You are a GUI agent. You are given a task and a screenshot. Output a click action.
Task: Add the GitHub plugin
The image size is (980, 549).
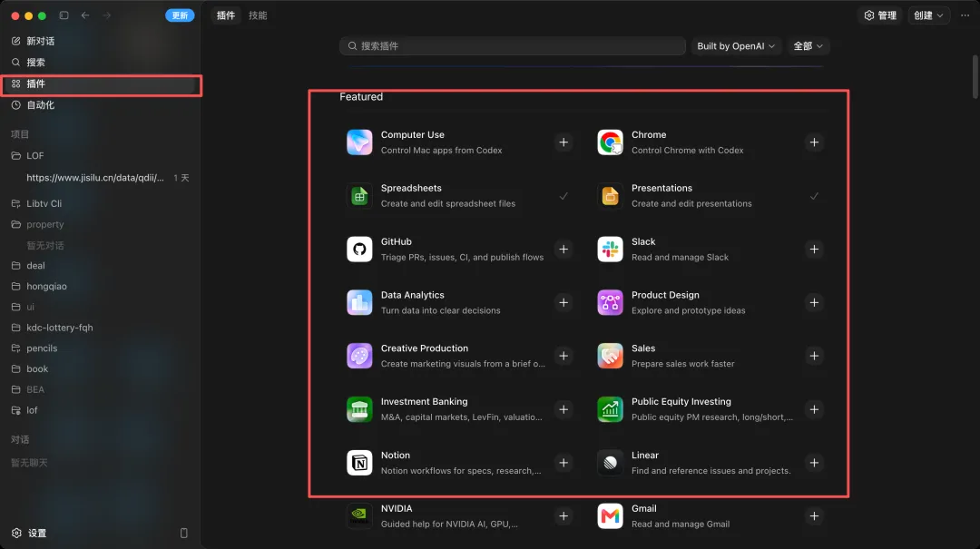click(x=563, y=250)
